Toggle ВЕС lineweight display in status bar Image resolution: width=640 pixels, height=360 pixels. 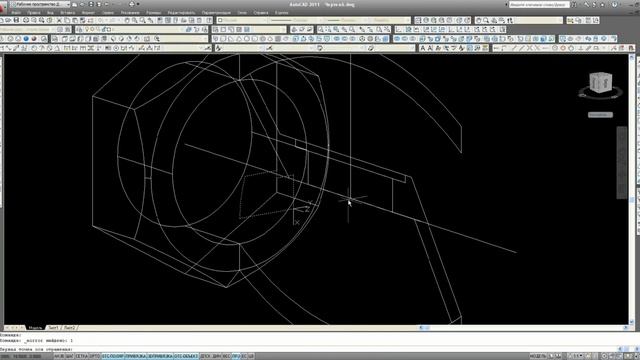[227, 356]
